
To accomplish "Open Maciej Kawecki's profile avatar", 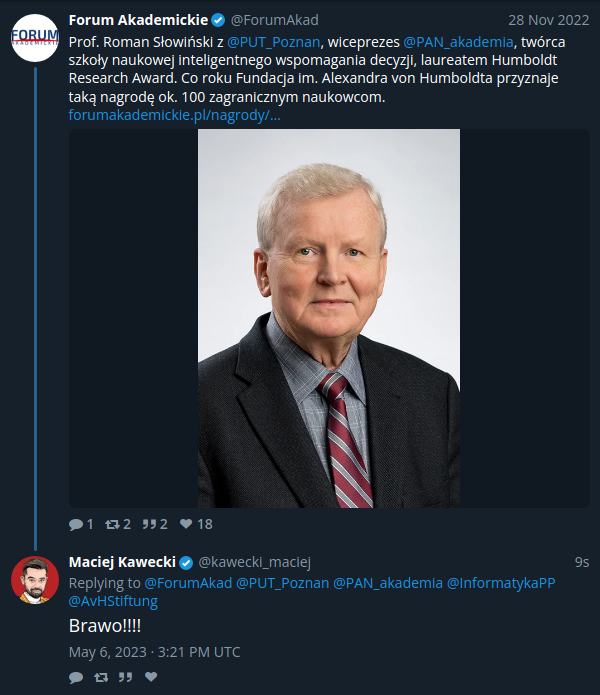I will 35,580.
